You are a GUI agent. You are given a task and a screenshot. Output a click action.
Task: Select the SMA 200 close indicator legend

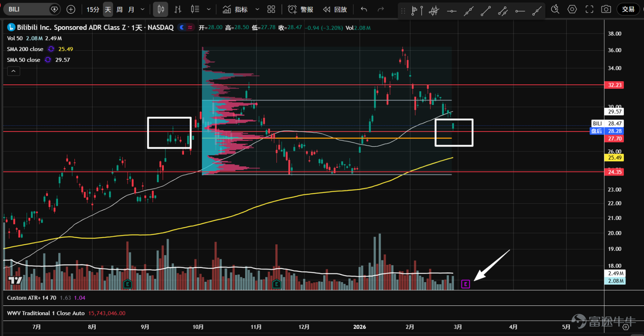tap(25, 49)
